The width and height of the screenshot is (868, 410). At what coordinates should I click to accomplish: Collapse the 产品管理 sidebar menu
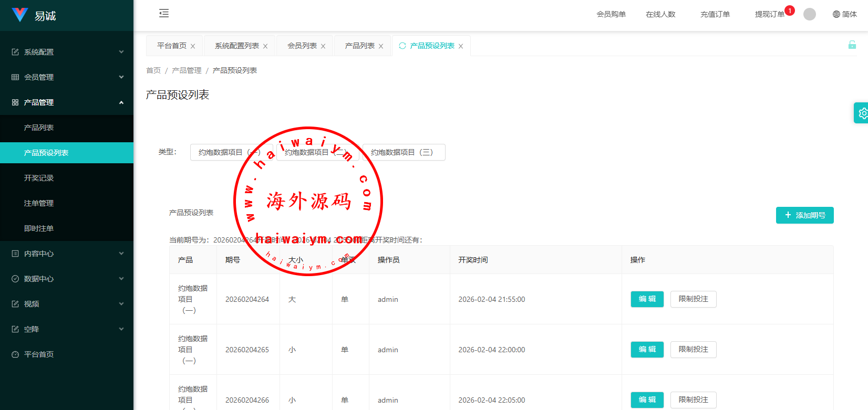[67, 102]
